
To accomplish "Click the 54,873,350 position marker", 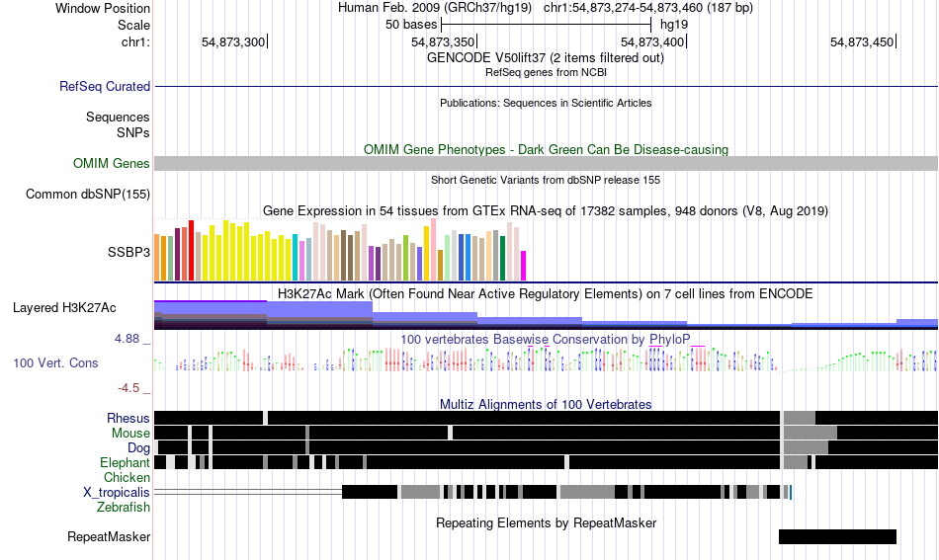I will [x=444, y=41].
